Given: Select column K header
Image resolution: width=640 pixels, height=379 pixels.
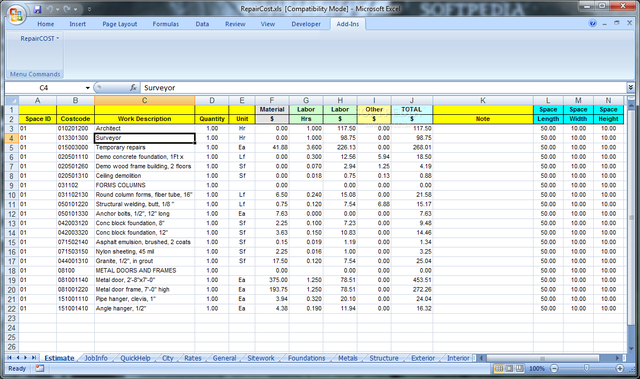Looking at the screenshot, I should pyautogui.click(x=483, y=100).
